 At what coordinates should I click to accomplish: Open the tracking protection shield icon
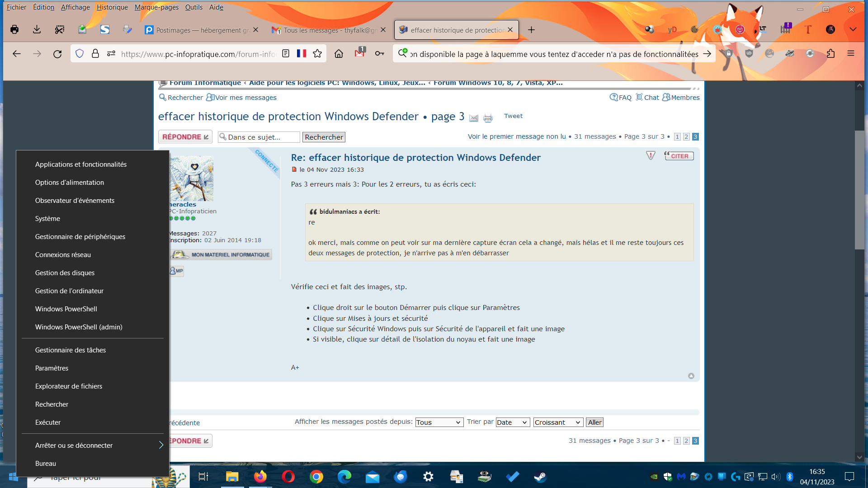80,54
